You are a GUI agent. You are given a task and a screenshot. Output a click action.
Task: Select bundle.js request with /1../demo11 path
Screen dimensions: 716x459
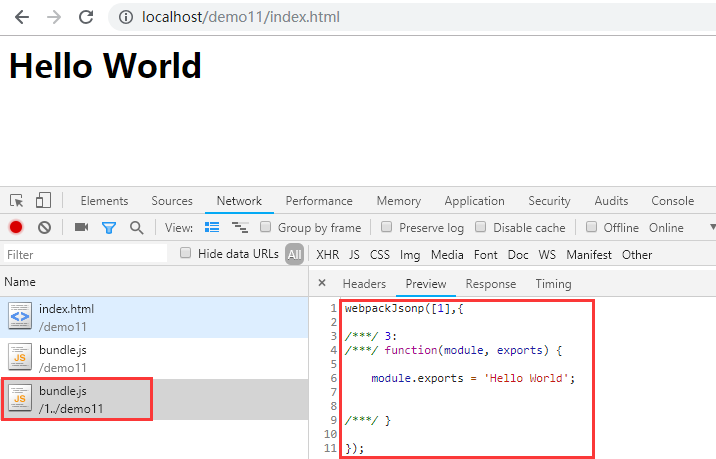pyautogui.click(x=154, y=399)
